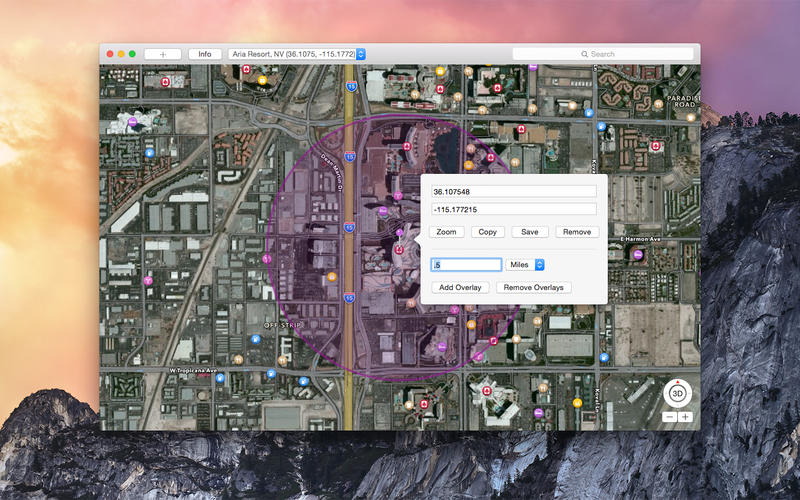Focus the Search field in the toolbar
The height and width of the screenshot is (500, 800).
point(603,54)
